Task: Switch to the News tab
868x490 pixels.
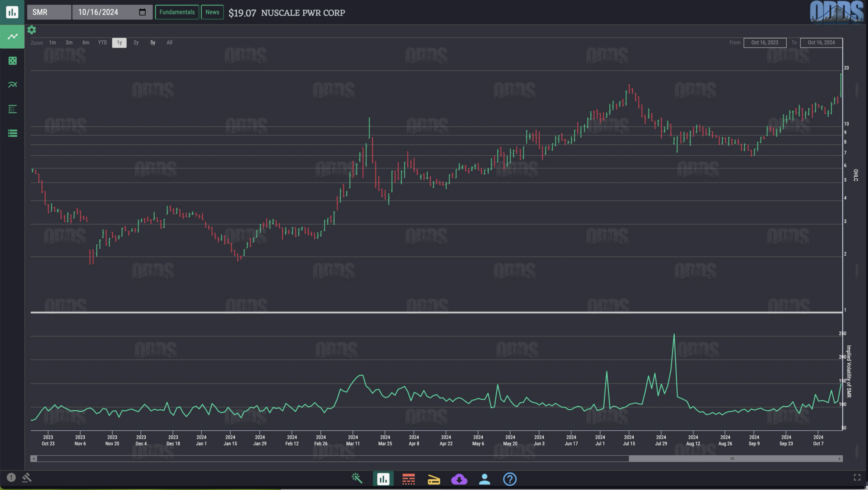Action: pos(212,12)
